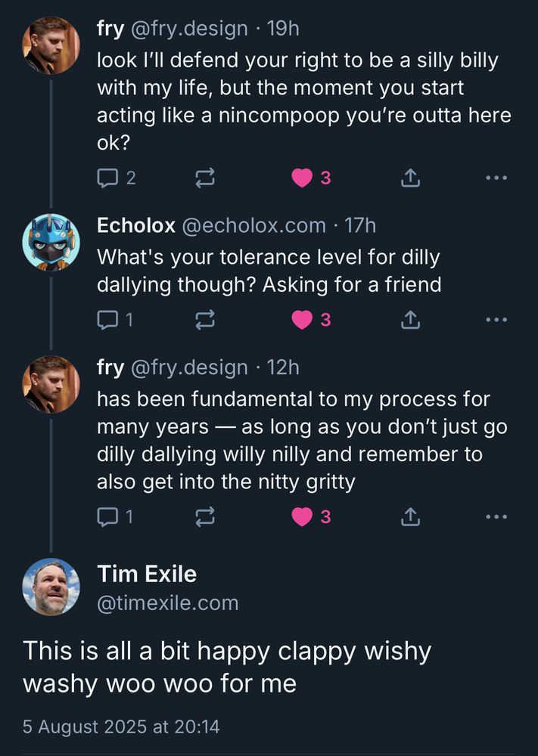
Task: Open Echolox's avatar profile picture
Action: tap(51, 243)
